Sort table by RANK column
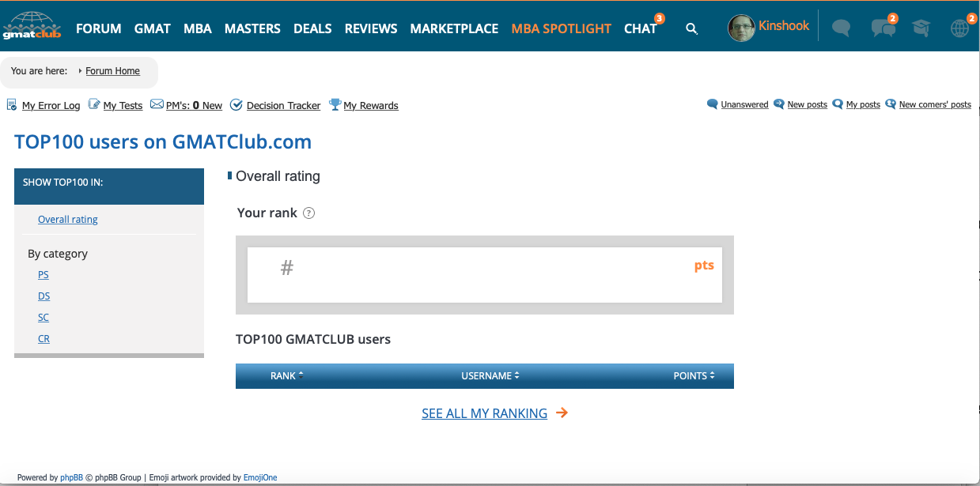Image resolution: width=980 pixels, height=486 pixels. (287, 375)
